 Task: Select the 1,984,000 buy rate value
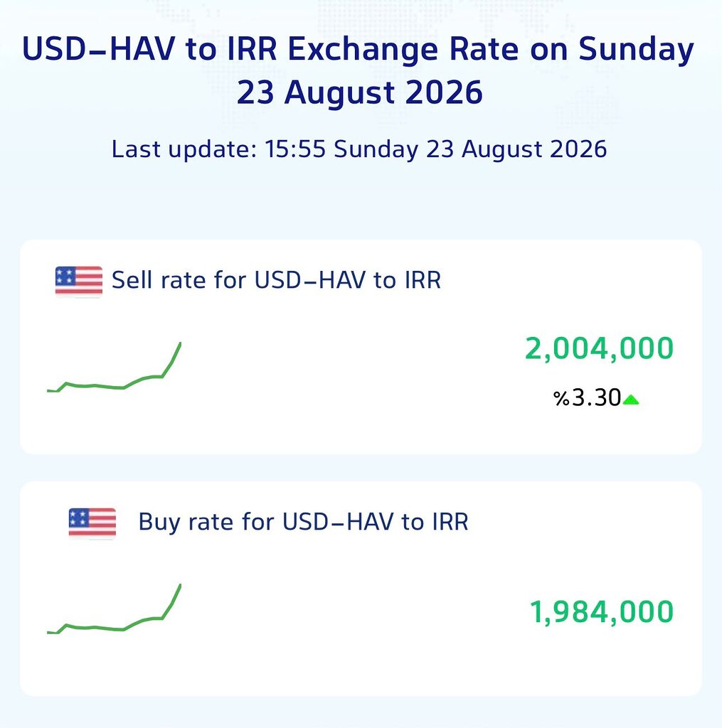(602, 612)
